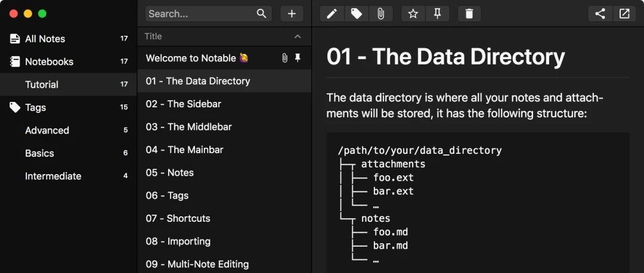Close window with red traffic light
644x273 pixels.
pyautogui.click(x=14, y=14)
